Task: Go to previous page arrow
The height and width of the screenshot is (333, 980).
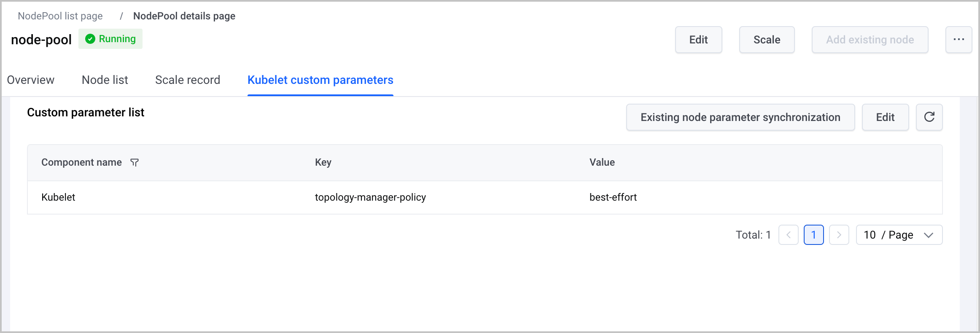Action: click(x=788, y=235)
